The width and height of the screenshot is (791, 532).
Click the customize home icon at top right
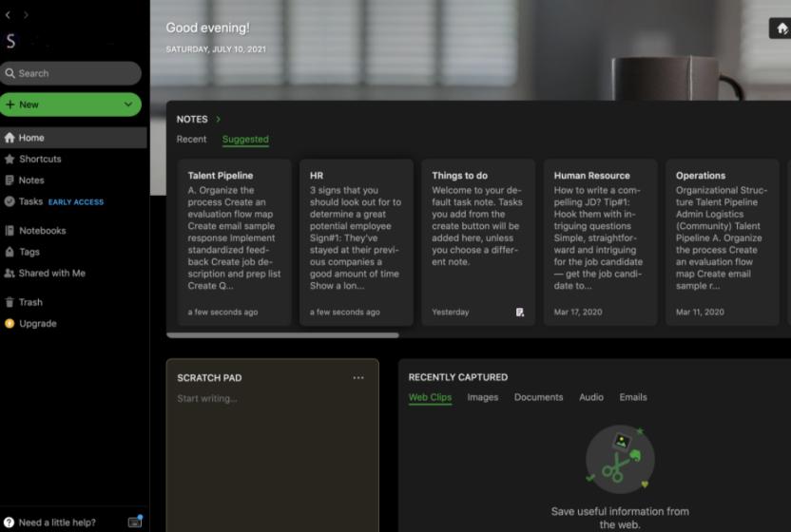[781, 28]
